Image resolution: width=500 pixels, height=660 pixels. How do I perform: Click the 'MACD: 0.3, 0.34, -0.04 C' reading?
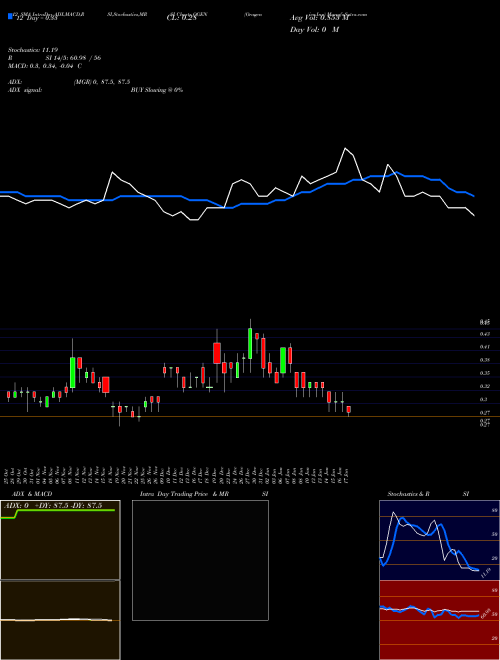(x=45, y=66)
